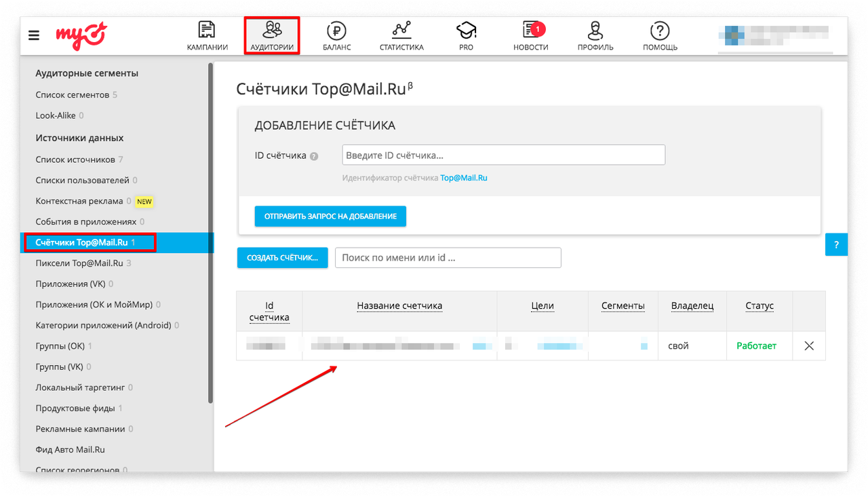The width and height of the screenshot is (868, 496).
Task: Open Список источников in sidebar
Action: 79,159
